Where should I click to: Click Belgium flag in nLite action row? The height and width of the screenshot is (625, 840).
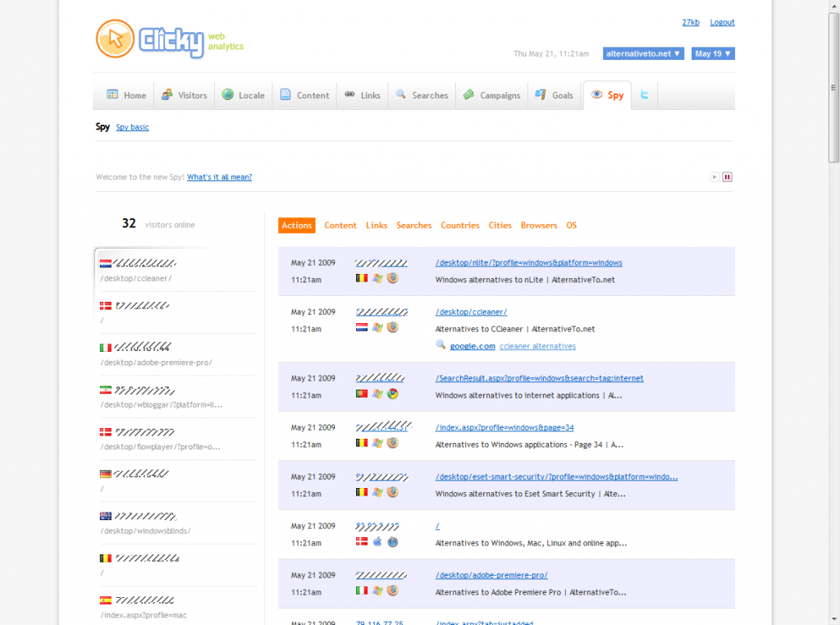362,278
